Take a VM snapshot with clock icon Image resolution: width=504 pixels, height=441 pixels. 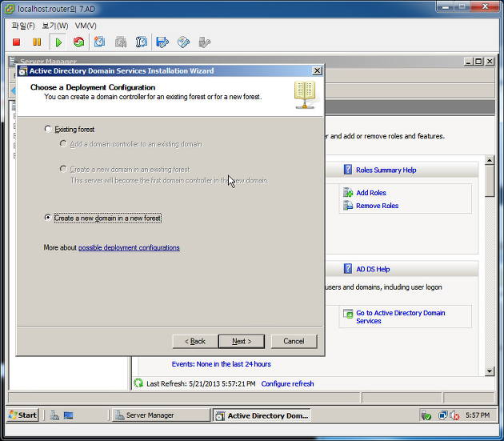tap(99, 42)
